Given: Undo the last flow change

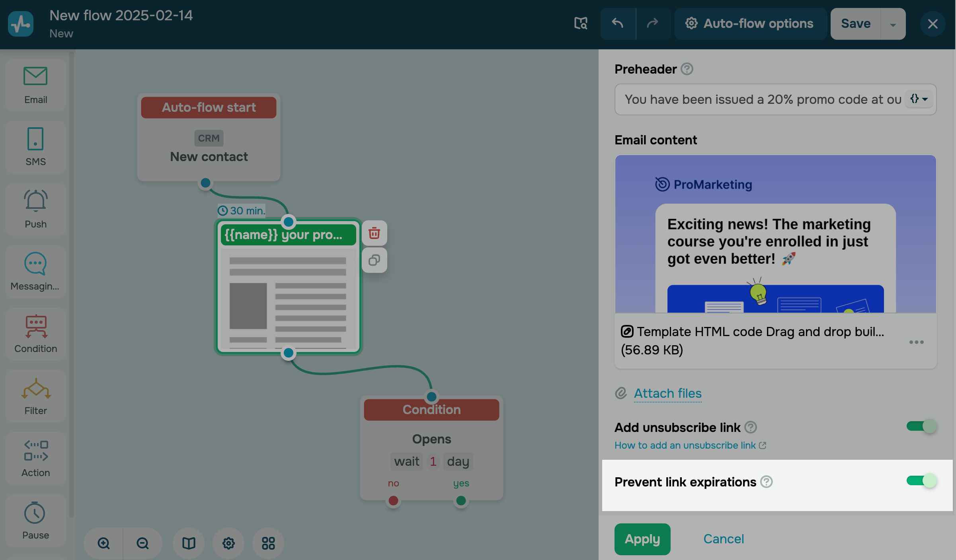Looking at the screenshot, I should click(x=618, y=23).
